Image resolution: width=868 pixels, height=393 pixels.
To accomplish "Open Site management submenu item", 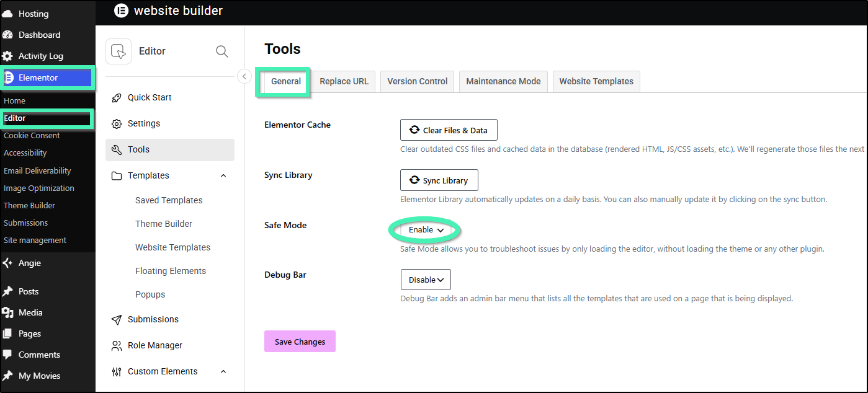I will [35, 240].
